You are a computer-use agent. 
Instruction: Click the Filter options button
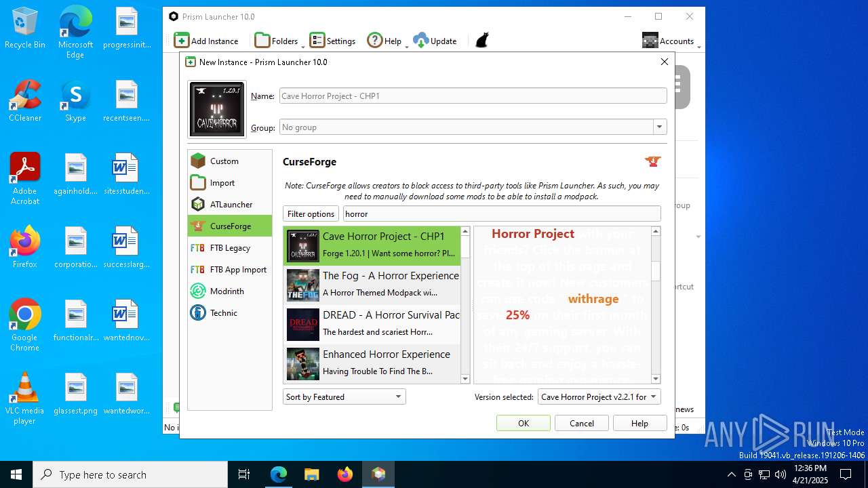pos(311,213)
